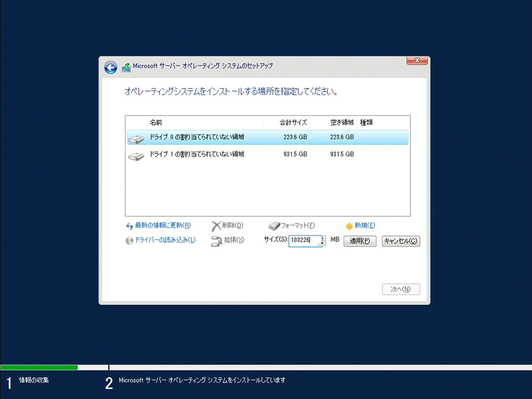Image resolution: width=532 pixels, height=399 pixels.
Task: Click the step 2 installing operating system label
Action: [x=202, y=380]
